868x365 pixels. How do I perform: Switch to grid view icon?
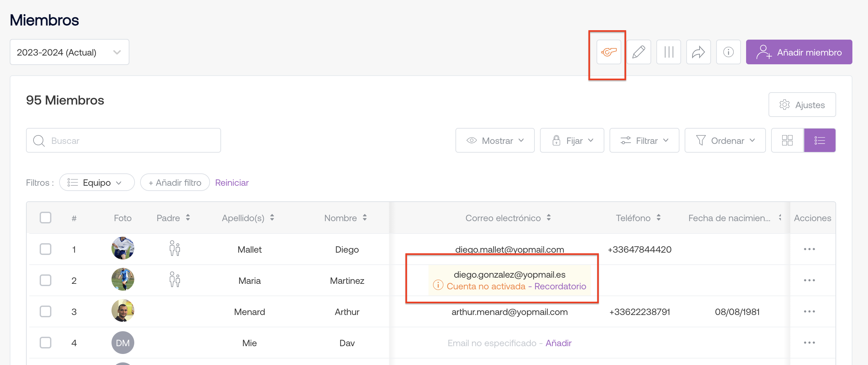click(787, 140)
